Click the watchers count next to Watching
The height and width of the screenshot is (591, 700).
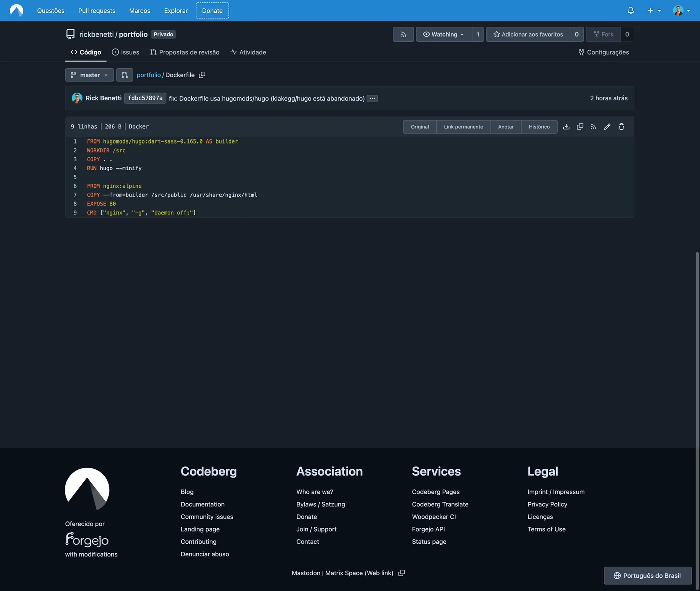click(x=478, y=34)
